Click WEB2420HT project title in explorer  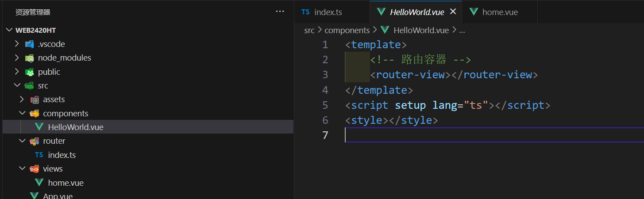[x=35, y=30]
